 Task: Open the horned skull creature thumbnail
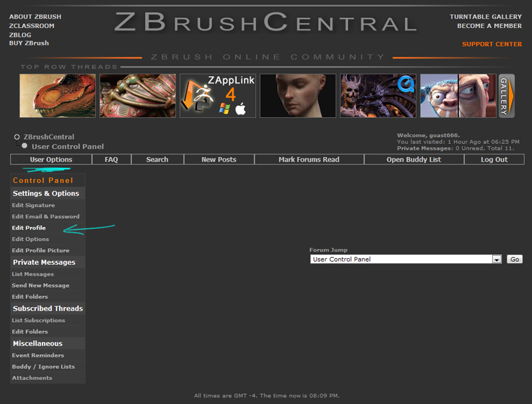point(378,96)
